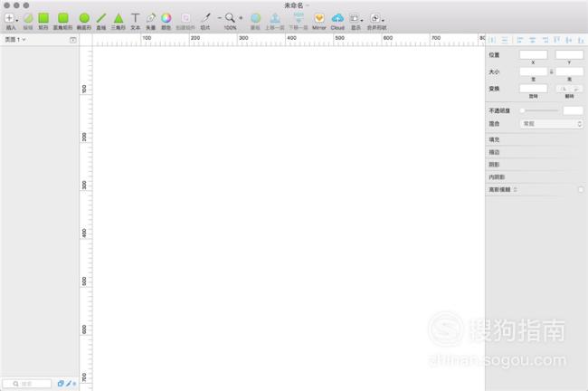Select the Text (文本) tool
The image size is (588, 391).
point(136,18)
